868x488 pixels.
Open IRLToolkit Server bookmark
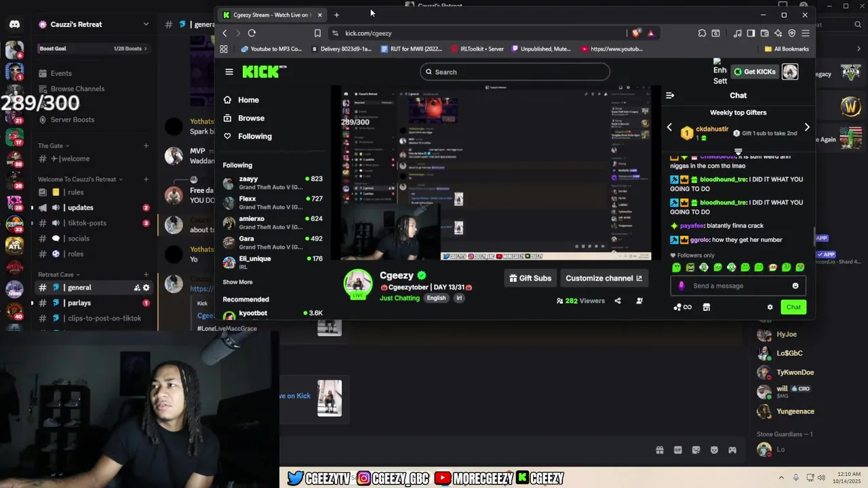coord(477,49)
